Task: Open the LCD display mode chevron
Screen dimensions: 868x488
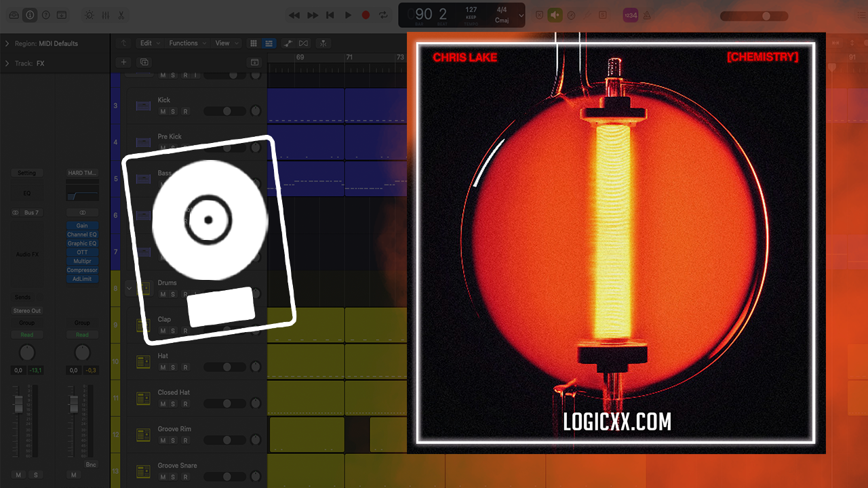Action: click(521, 15)
